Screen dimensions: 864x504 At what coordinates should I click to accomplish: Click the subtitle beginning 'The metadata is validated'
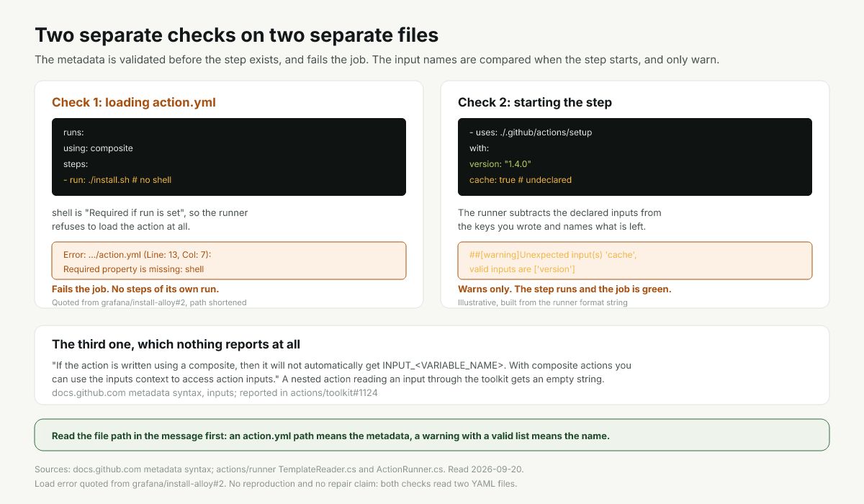pyautogui.click(x=377, y=60)
